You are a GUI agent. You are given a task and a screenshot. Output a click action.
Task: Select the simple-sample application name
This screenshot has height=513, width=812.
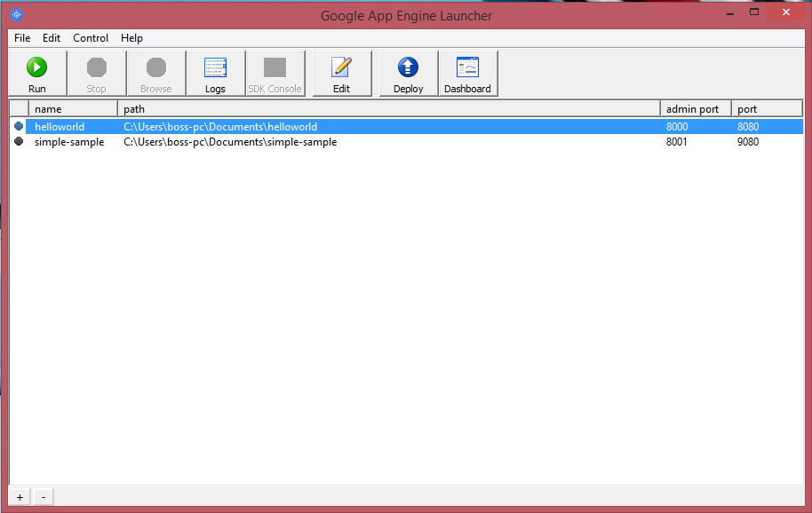[x=69, y=142]
